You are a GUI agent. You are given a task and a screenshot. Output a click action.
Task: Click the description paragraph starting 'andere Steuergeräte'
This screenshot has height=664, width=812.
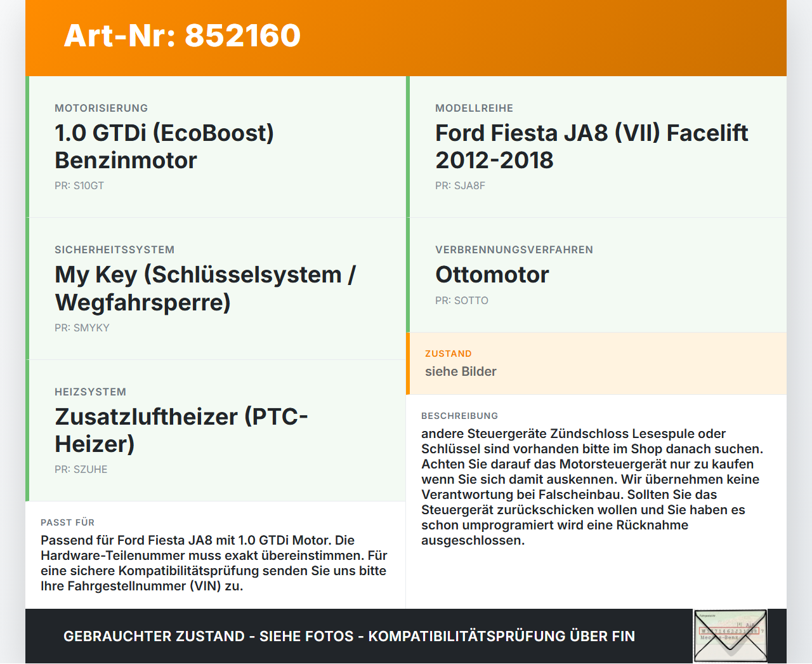[x=593, y=487]
